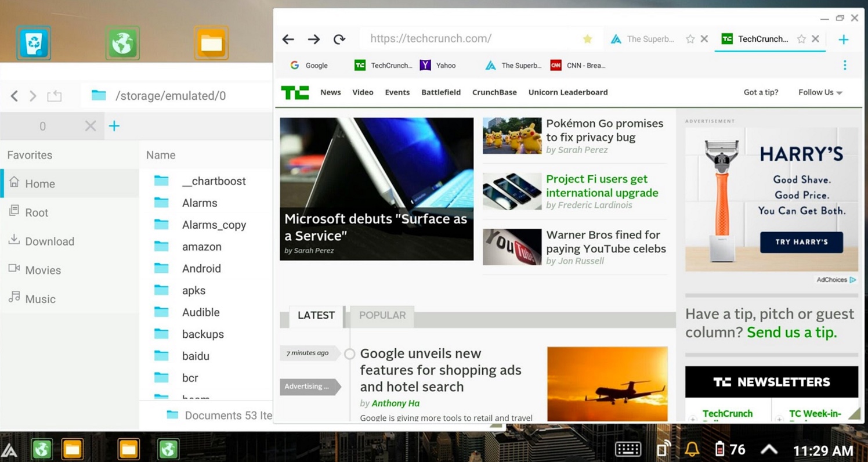The width and height of the screenshot is (868, 462).
Task: Click the TRY HARRY'S button
Action: click(x=801, y=242)
